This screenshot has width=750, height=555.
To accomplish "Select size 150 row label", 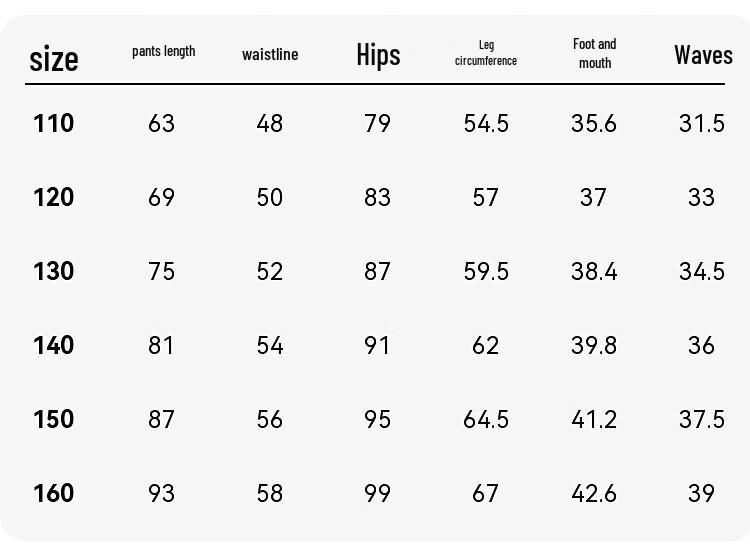I will [x=54, y=419].
